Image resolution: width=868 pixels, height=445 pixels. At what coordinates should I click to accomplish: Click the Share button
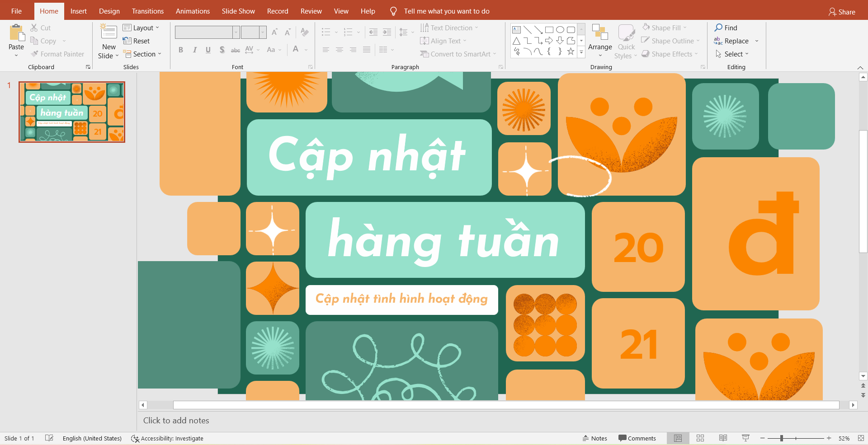(x=842, y=12)
